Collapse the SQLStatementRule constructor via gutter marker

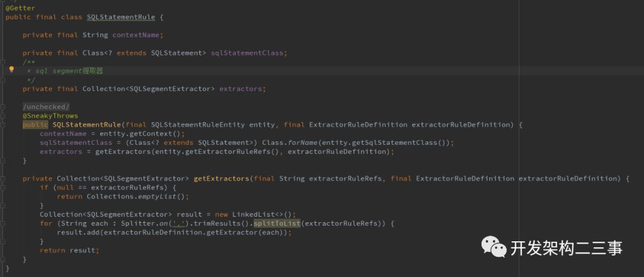click(2, 125)
